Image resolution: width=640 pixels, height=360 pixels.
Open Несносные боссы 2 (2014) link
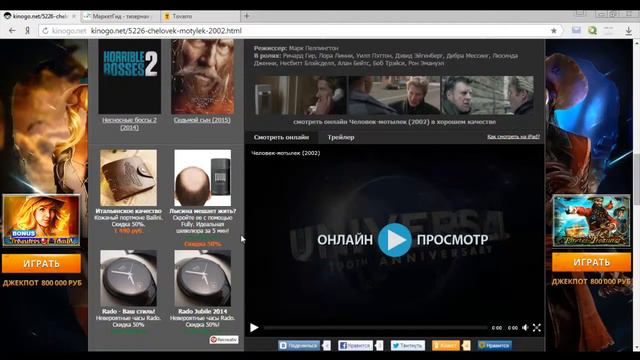(129, 124)
